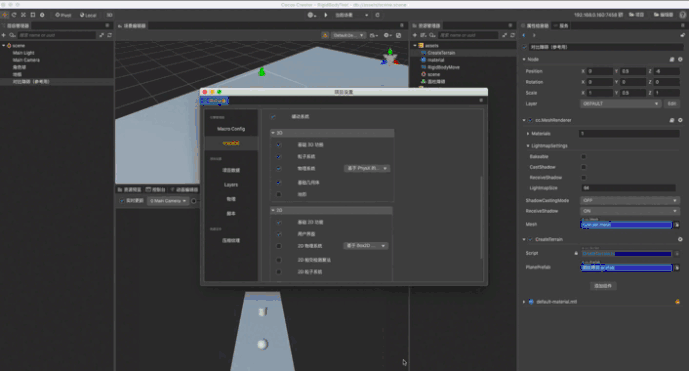Open ShadowCastingMode dropdown

(629, 200)
